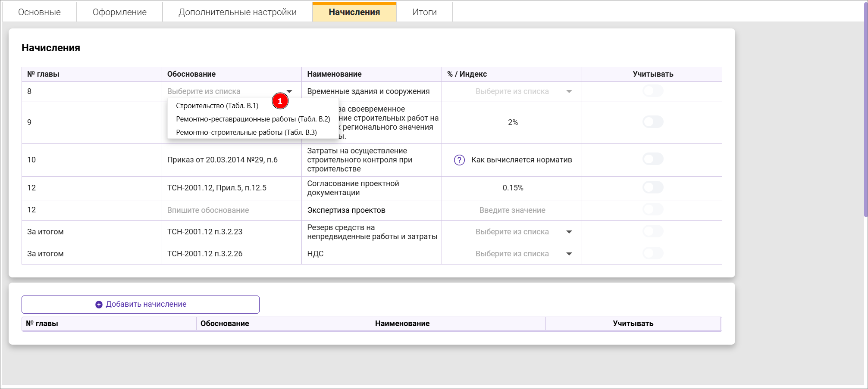Switch to the Итоги tab
Image resolution: width=868 pixels, height=389 pixels.
point(424,12)
